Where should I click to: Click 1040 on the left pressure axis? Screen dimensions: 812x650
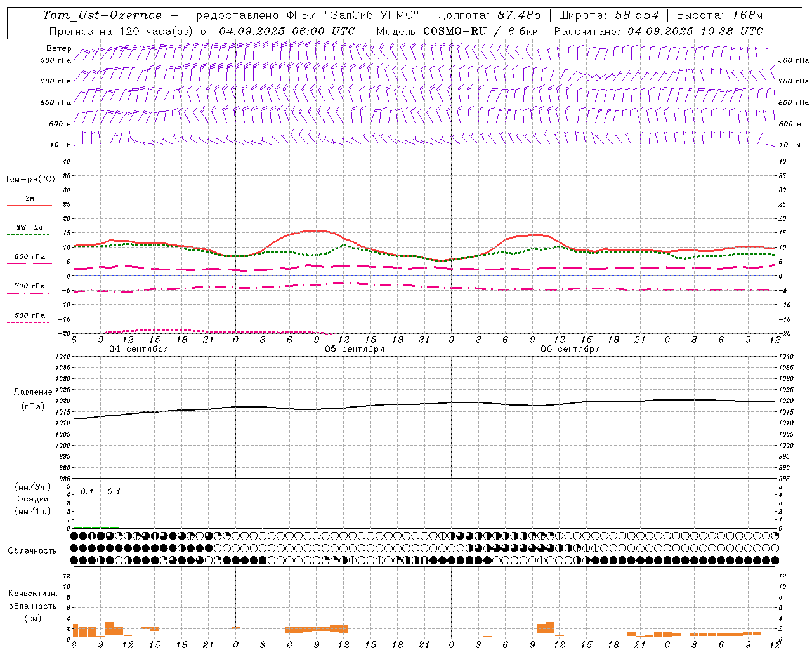tap(62, 357)
